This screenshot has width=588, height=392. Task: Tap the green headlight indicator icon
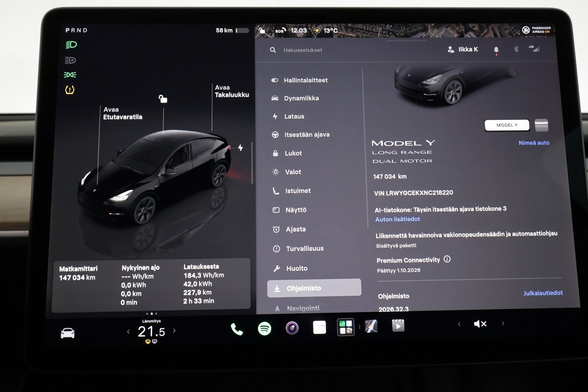(x=71, y=45)
